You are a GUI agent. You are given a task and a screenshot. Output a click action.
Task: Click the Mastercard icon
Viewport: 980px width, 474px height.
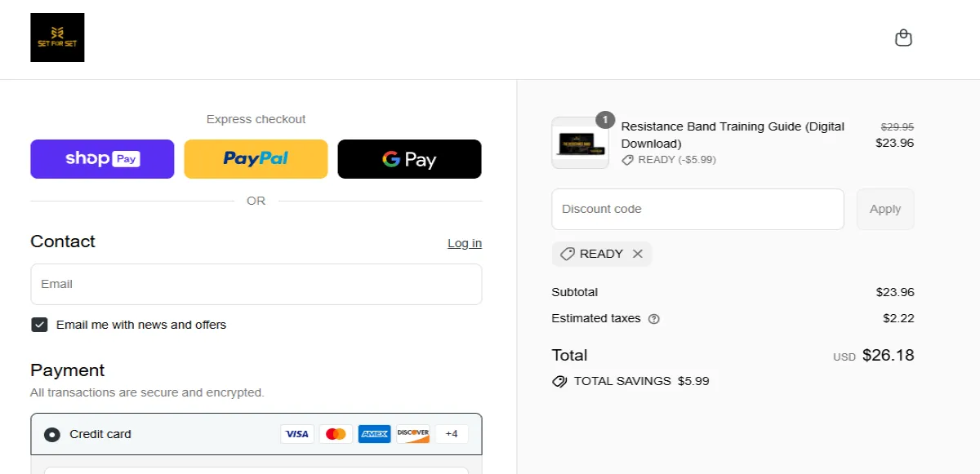[336, 433]
